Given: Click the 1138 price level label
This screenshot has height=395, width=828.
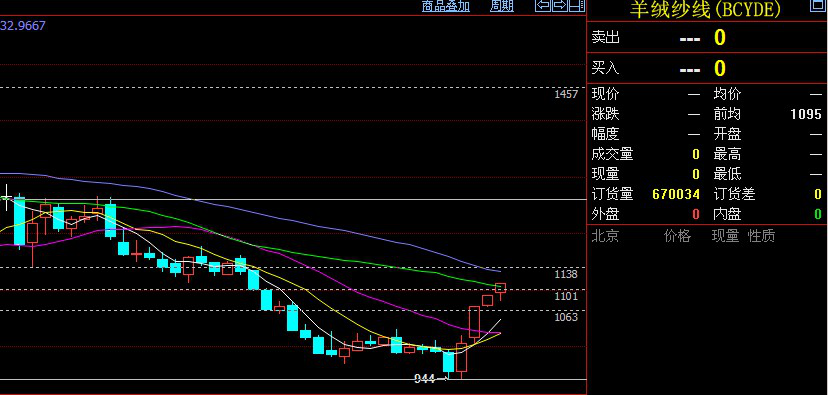Looking at the screenshot, I should pos(566,274).
